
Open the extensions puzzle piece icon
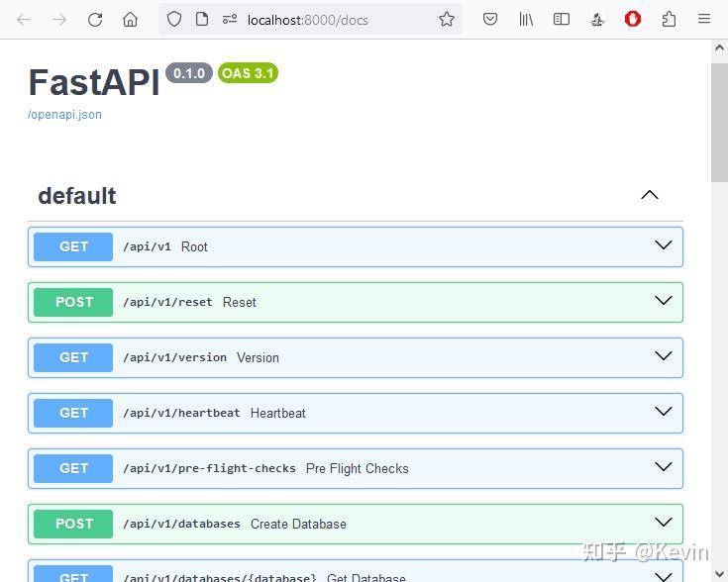click(x=669, y=19)
